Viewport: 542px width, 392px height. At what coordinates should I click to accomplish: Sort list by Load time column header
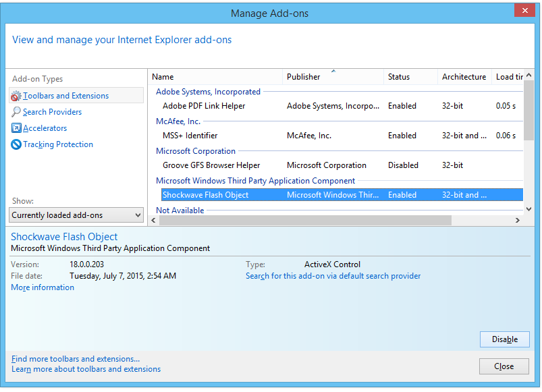pyautogui.click(x=508, y=77)
